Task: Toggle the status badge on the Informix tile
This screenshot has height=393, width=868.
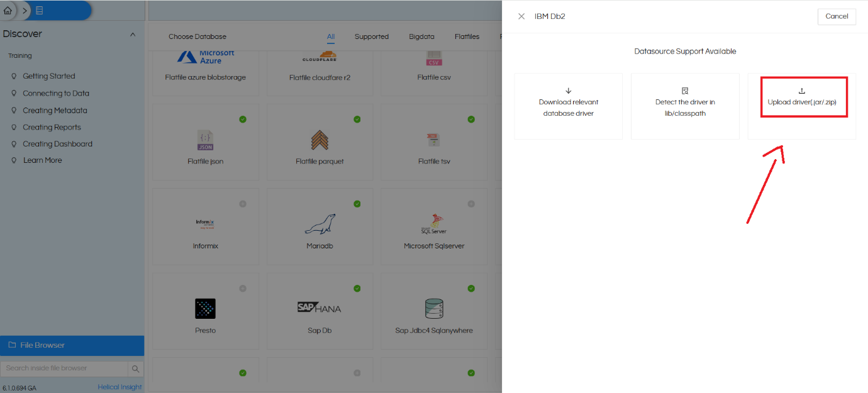Action: [243, 204]
